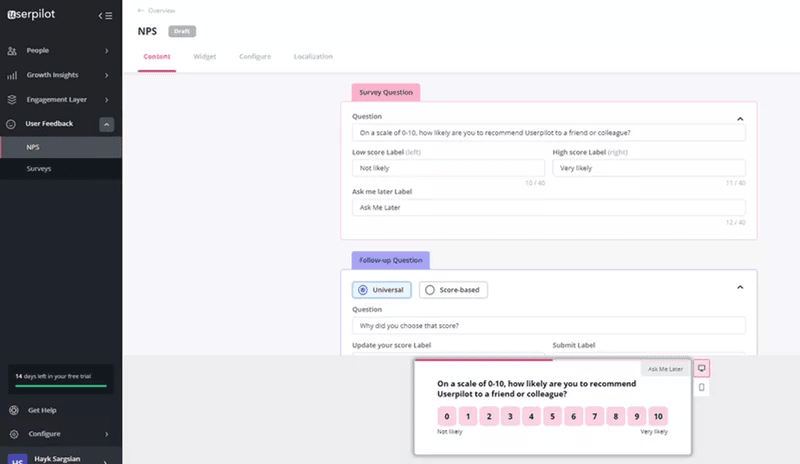Choose score 2 in the preview

489,416
